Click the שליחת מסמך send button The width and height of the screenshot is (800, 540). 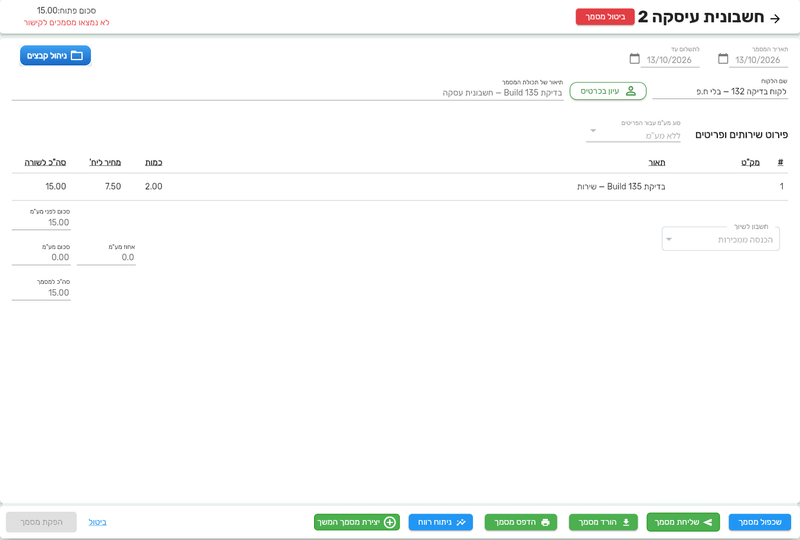[x=683, y=522]
